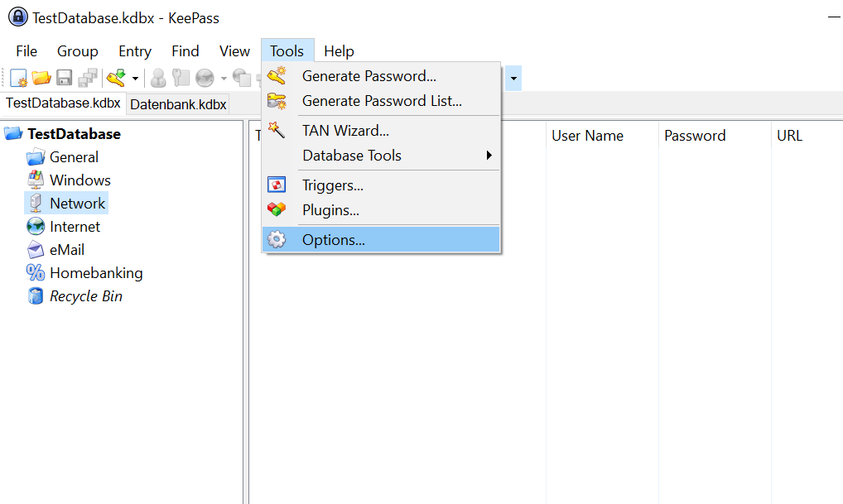Screen dimensions: 843x504
Task: Click the Save All toolbar icon
Action: click(x=88, y=79)
